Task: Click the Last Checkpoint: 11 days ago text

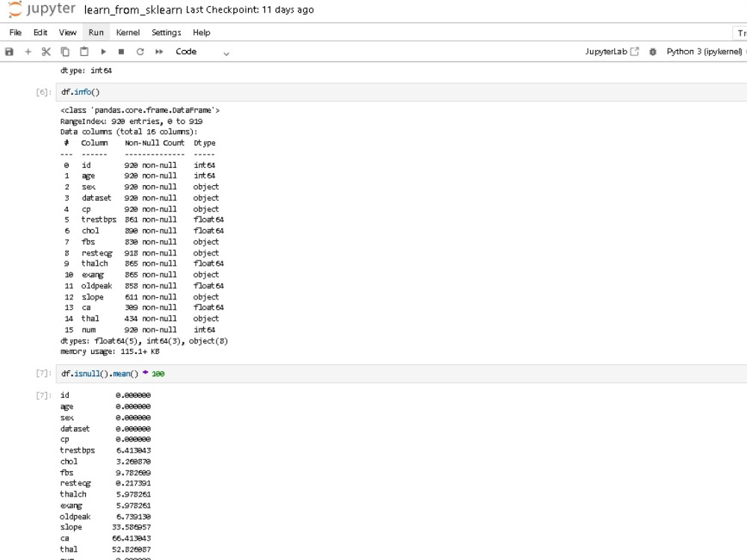Action: 249,10
